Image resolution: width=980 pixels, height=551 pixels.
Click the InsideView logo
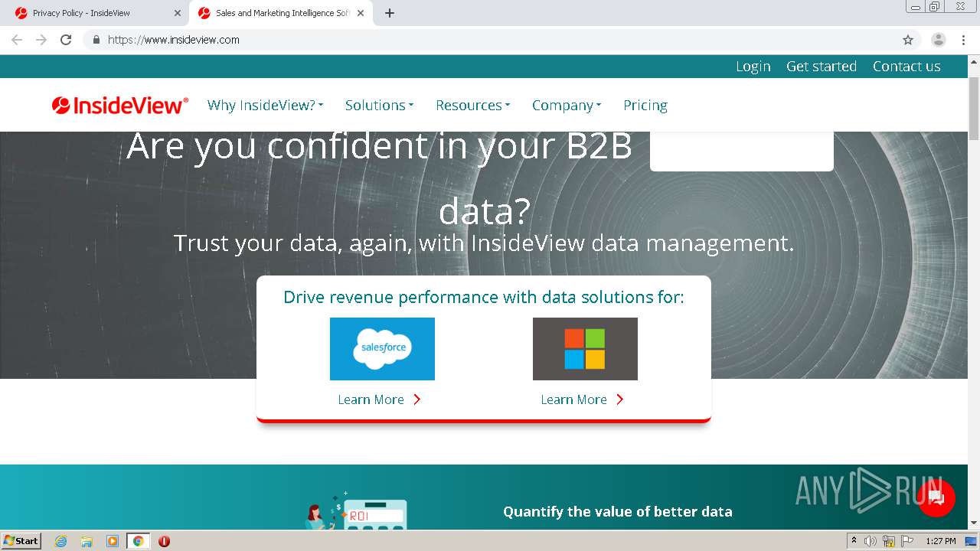(120, 106)
